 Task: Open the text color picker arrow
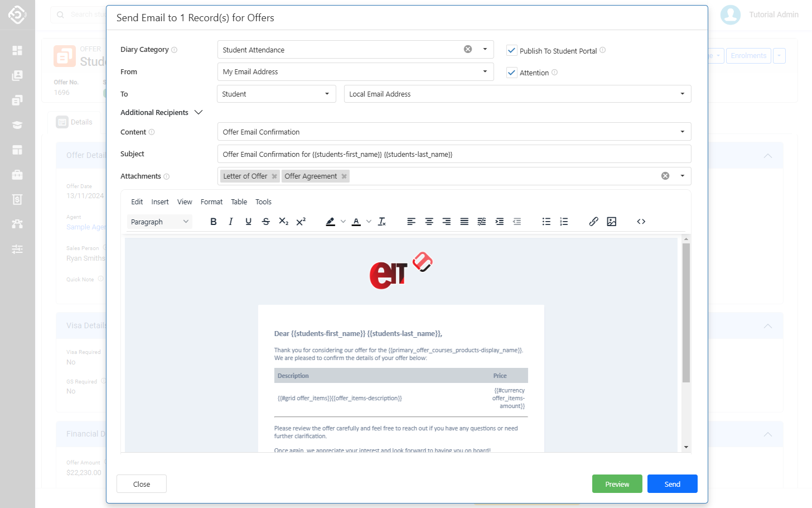369,222
